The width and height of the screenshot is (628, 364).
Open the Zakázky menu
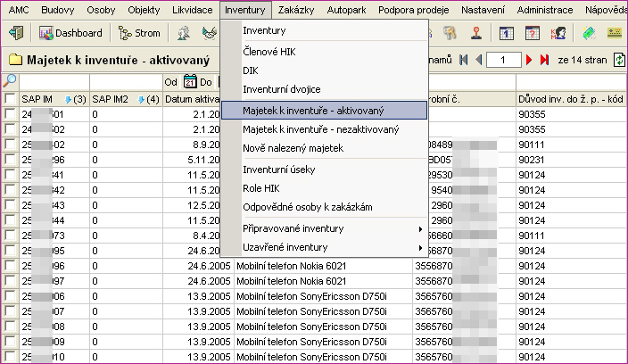pos(298,8)
